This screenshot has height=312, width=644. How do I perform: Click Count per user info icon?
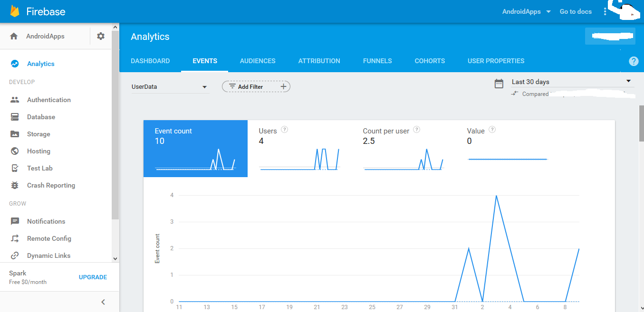click(417, 129)
